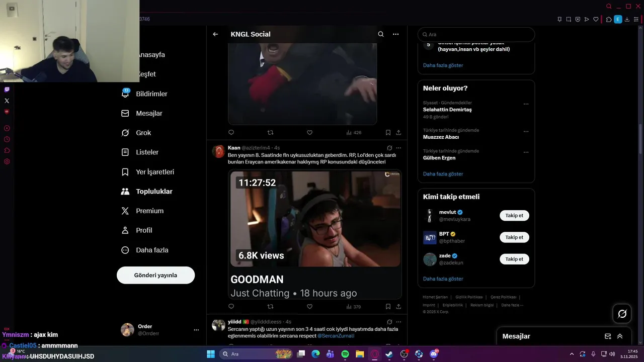Open Spotify from Windows taskbar
The image size is (644, 362).
345,354
